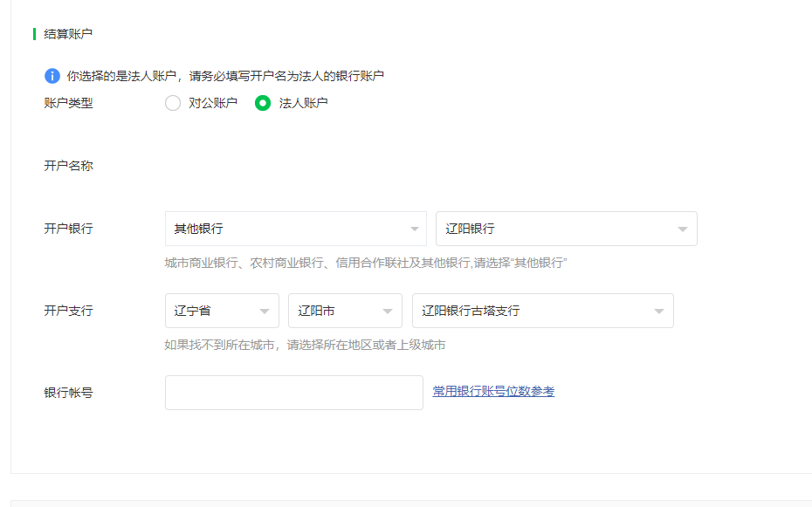The height and width of the screenshot is (507, 812).
Task: Open the 常用银行账号位数参考 link
Action: (493, 392)
